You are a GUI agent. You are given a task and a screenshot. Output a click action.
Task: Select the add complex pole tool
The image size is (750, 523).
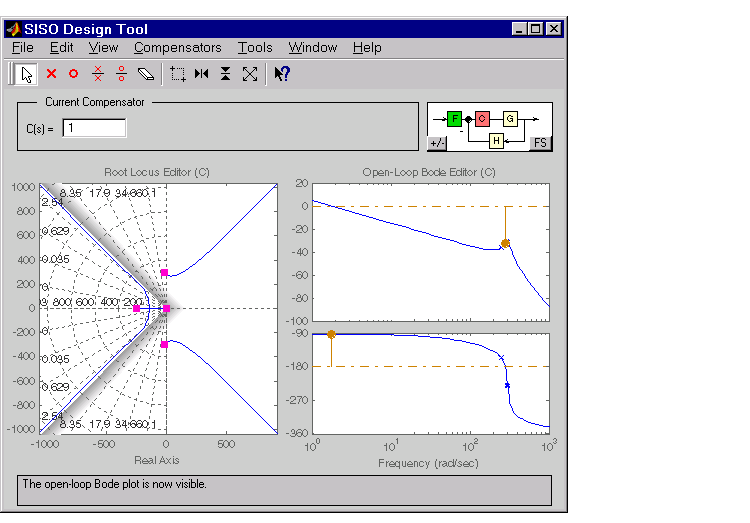(x=98, y=73)
